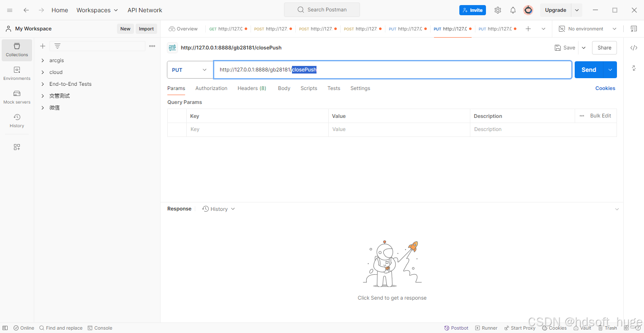Open Mock servers in the sidebar

pyautogui.click(x=17, y=97)
